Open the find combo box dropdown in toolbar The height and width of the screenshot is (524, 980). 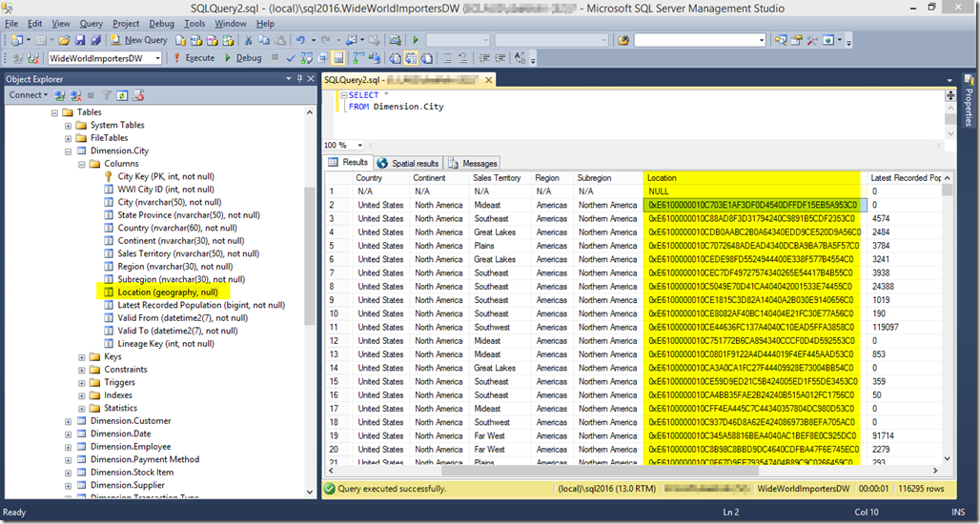[762, 40]
